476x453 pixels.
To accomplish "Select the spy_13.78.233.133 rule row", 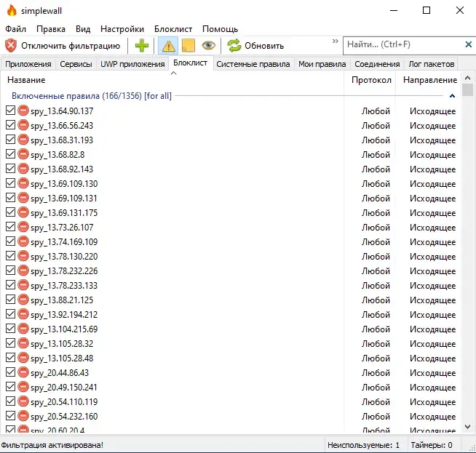I will point(231,285).
